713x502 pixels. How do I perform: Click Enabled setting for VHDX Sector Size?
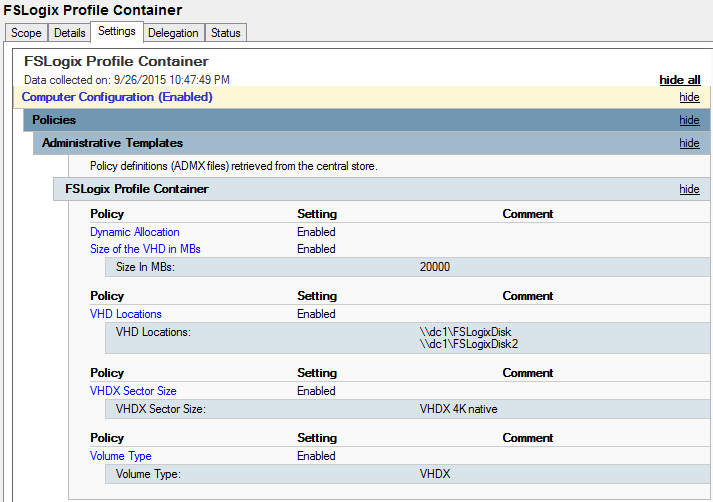pos(316,391)
